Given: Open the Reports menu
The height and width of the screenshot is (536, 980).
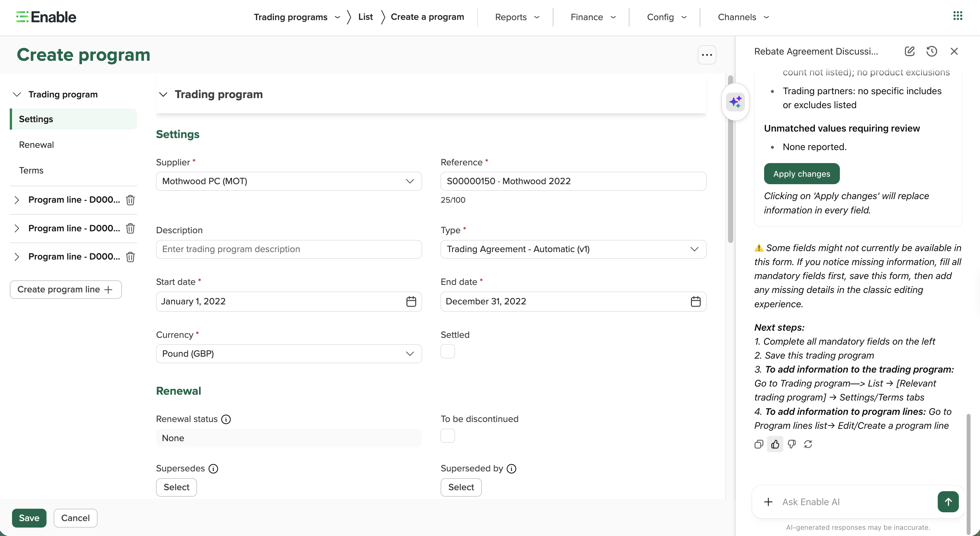Looking at the screenshot, I should coord(517,17).
